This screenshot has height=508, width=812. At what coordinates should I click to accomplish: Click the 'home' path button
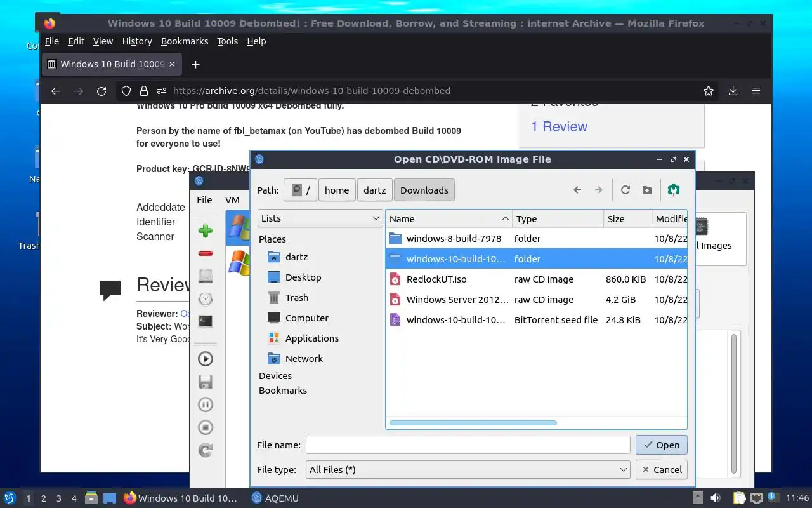pos(337,190)
